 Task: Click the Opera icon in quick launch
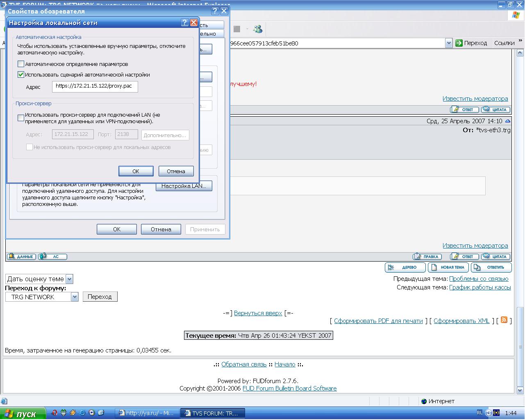point(55,413)
